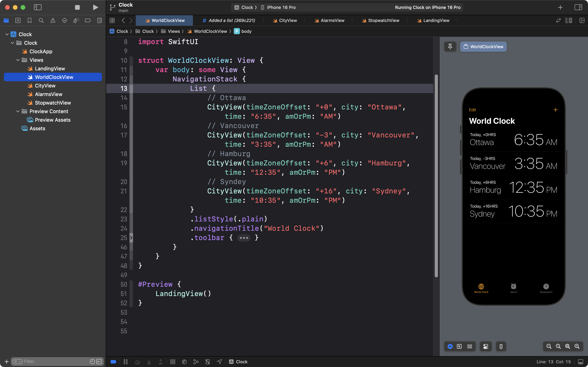
Task: Expand the folded toolbar code
Action: tap(244, 238)
